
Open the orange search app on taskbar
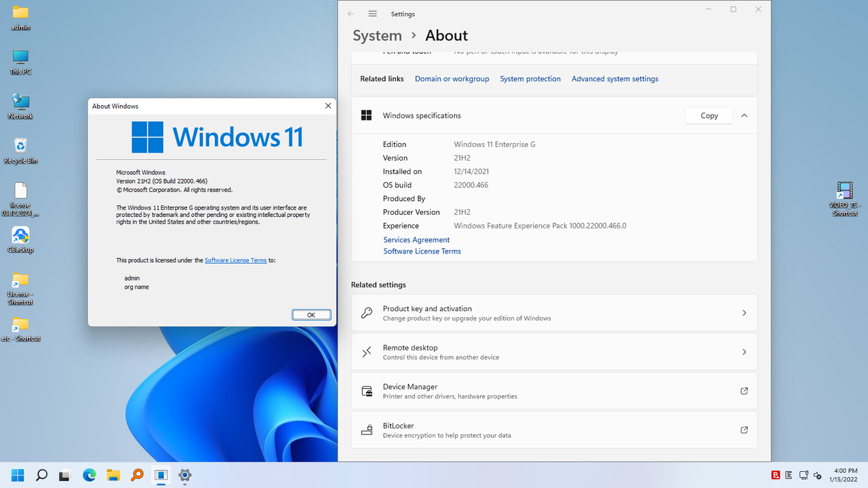point(137,475)
